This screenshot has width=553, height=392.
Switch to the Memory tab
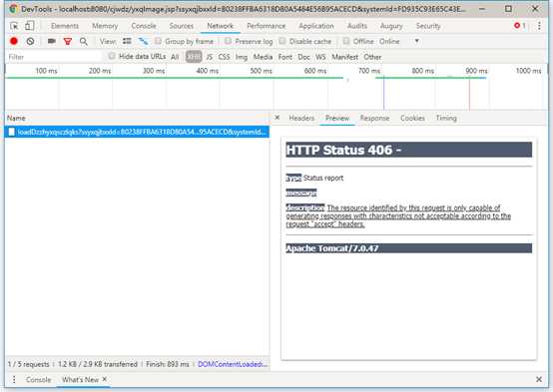[x=105, y=26]
